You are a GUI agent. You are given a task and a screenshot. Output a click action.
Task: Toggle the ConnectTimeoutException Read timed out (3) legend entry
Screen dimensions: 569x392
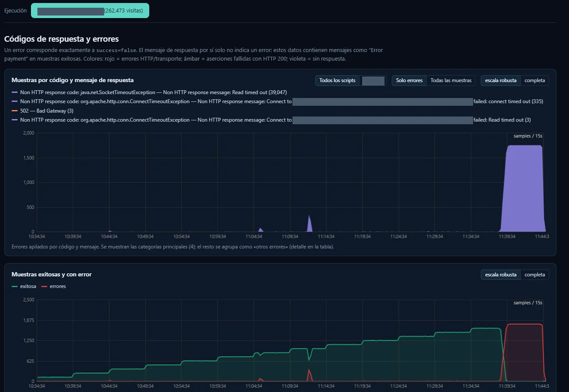[x=271, y=120]
